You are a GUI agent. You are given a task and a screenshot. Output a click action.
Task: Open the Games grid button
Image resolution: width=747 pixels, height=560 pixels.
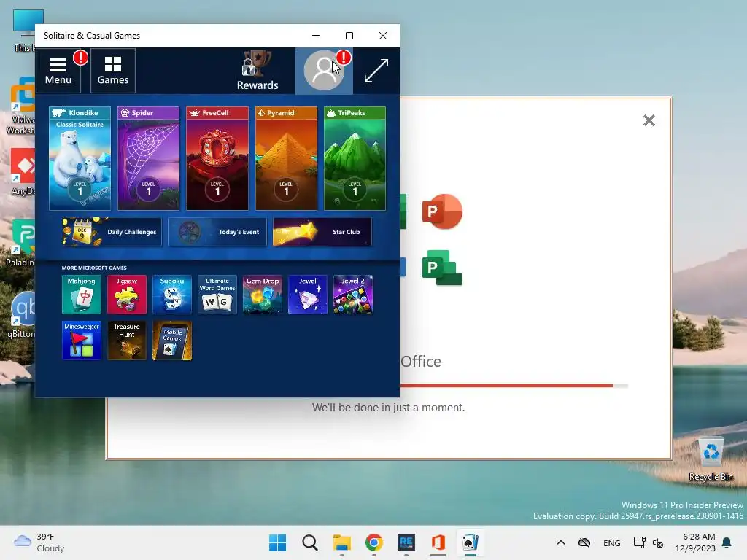point(113,71)
